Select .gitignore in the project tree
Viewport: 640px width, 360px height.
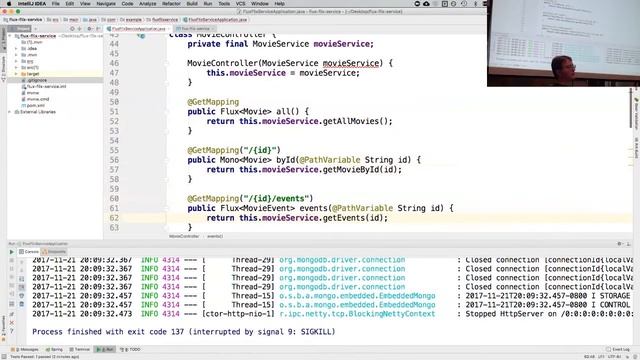(x=37, y=80)
